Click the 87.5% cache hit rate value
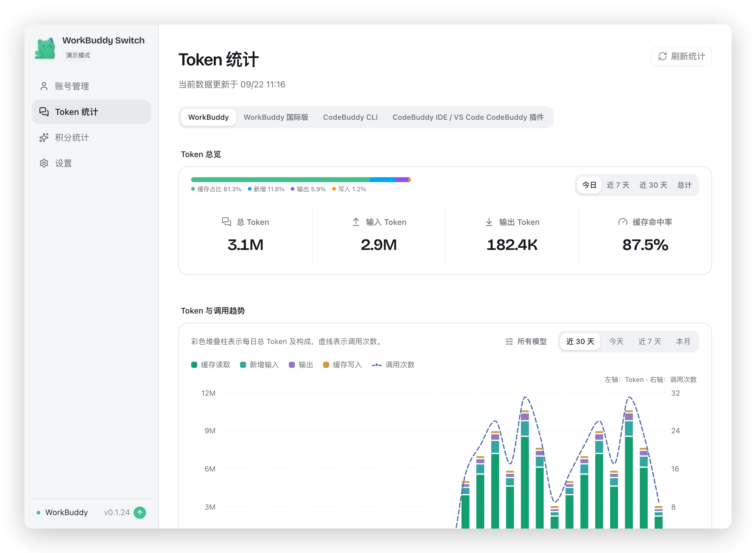Viewport: 756px width, 553px height. coord(645,245)
